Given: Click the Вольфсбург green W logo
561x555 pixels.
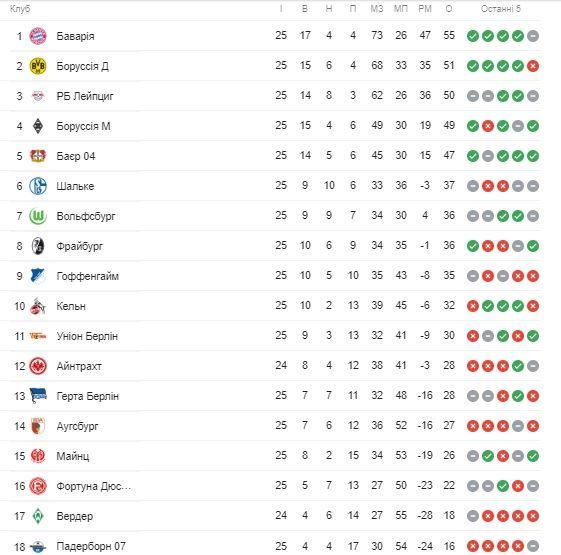Looking at the screenshot, I should point(38,216).
